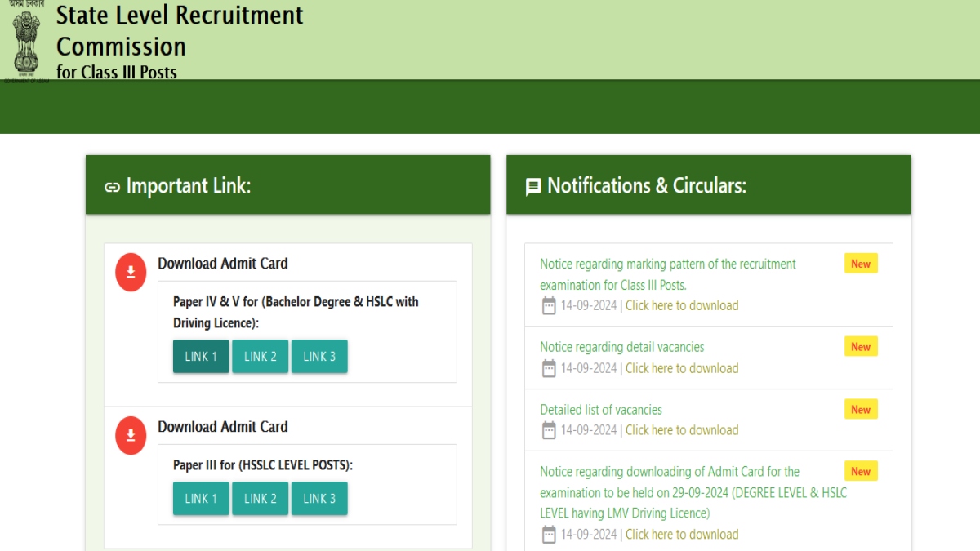This screenshot has width=980, height=551.
Task: Click the New badge on marking pattern notice
Action: coord(861,264)
